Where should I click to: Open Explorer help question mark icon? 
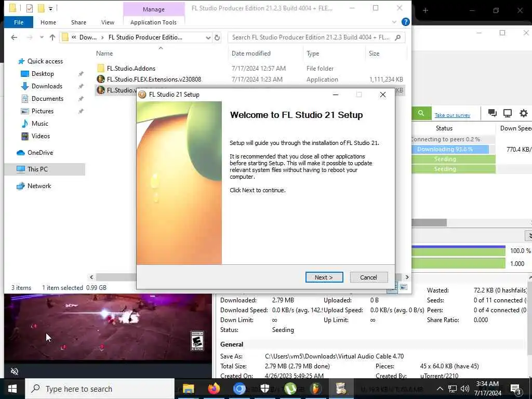(x=405, y=22)
